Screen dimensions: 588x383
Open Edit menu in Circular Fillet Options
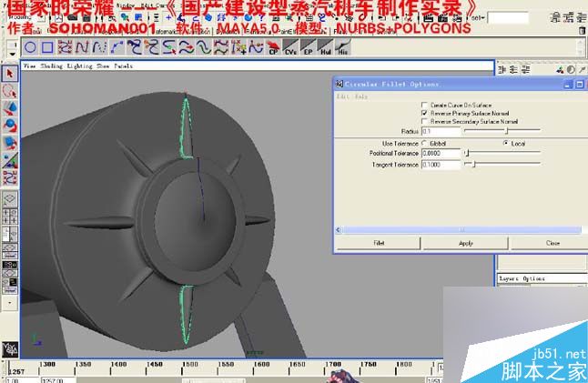coord(342,96)
